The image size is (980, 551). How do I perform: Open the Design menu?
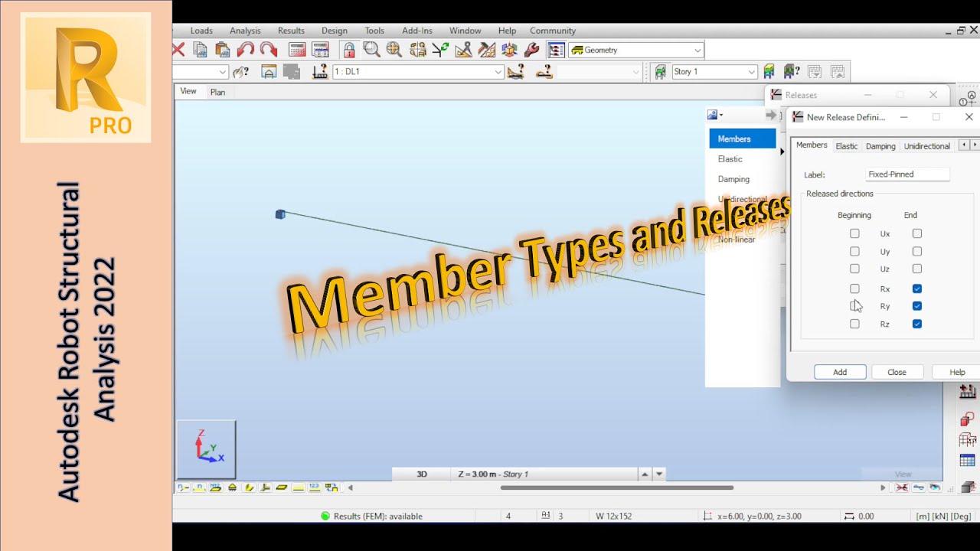pos(334,31)
